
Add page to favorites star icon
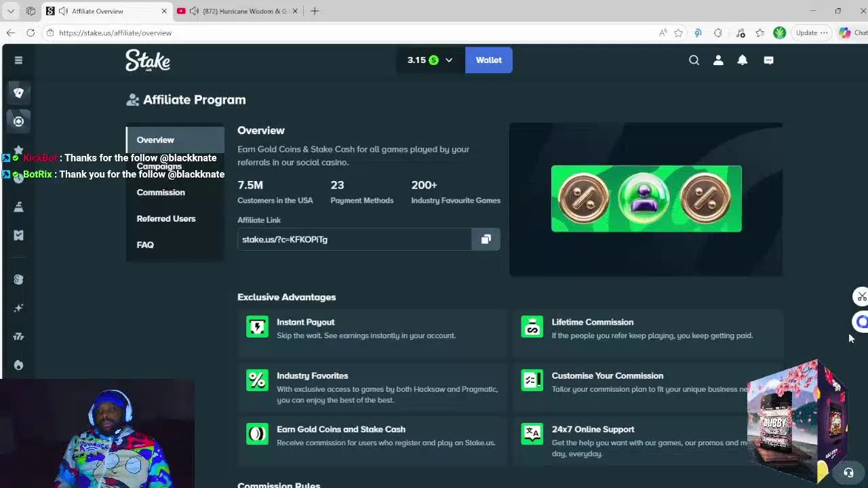pos(678,33)
